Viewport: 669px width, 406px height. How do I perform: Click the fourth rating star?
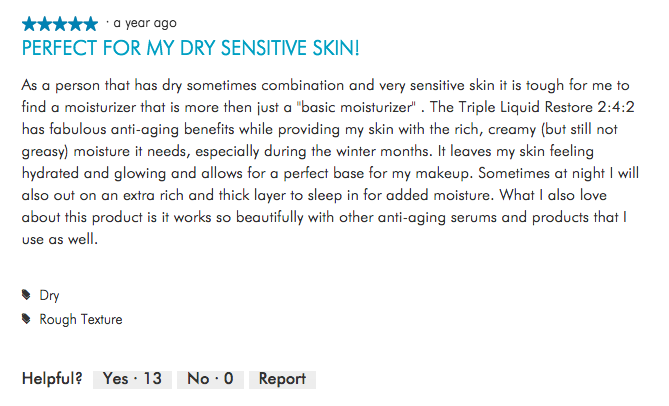[x=76, y=23]
